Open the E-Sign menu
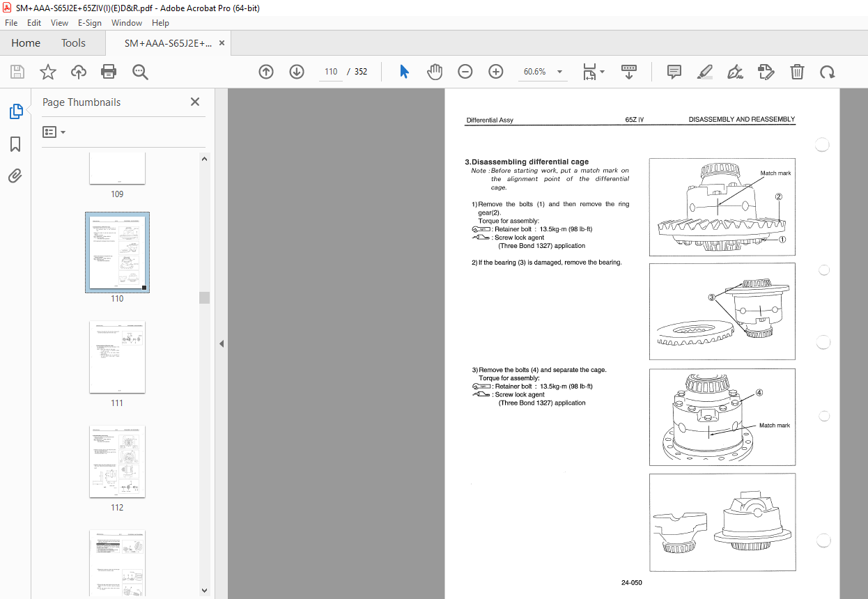Screen dimensions: 868x599 [x=90, y=23]
